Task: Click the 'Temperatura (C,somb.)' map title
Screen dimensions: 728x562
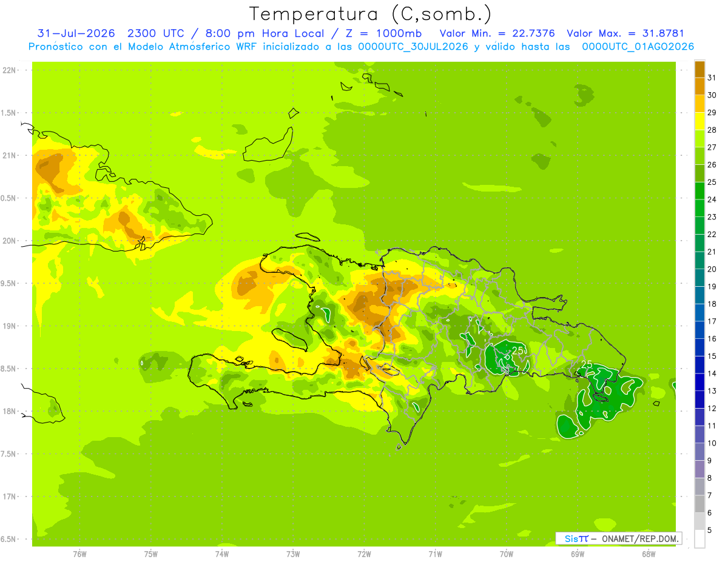Action: 371,14
